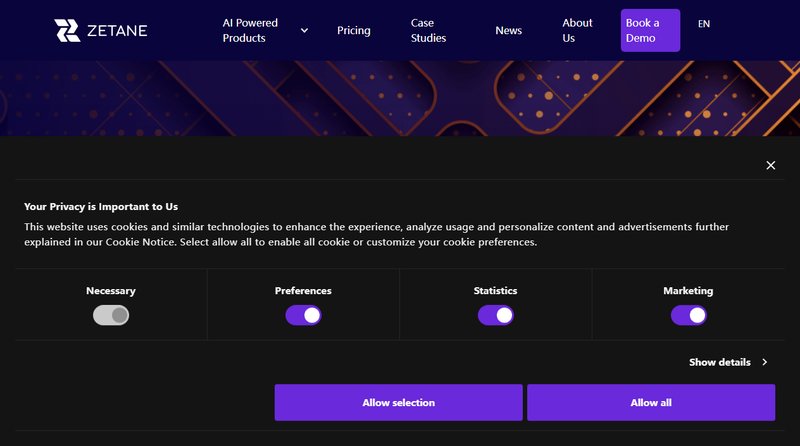
Task: Toggle the Necessary cookies switch
Action: [x=111, y=315]
